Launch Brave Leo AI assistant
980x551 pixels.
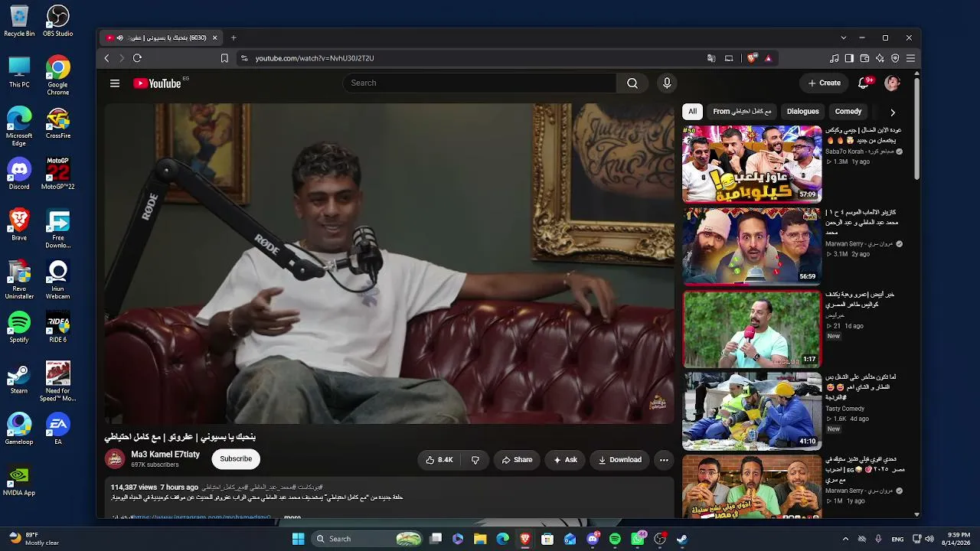[x=880, y=58]
